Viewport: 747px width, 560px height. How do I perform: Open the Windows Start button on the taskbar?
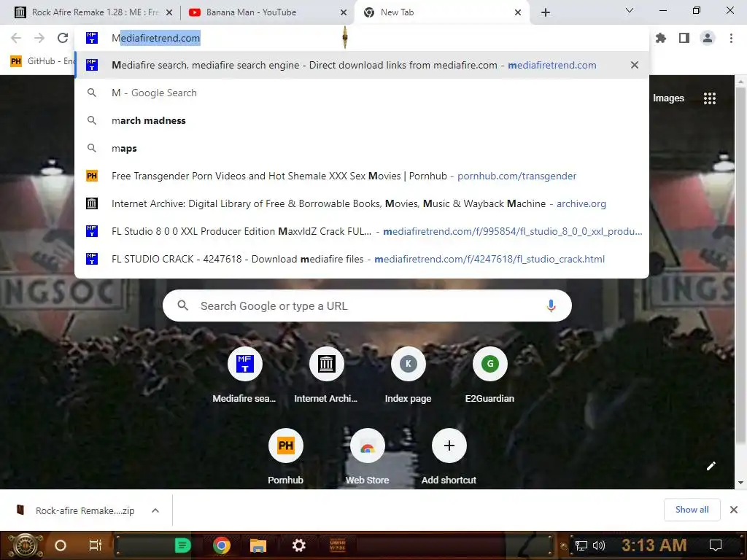26,545
